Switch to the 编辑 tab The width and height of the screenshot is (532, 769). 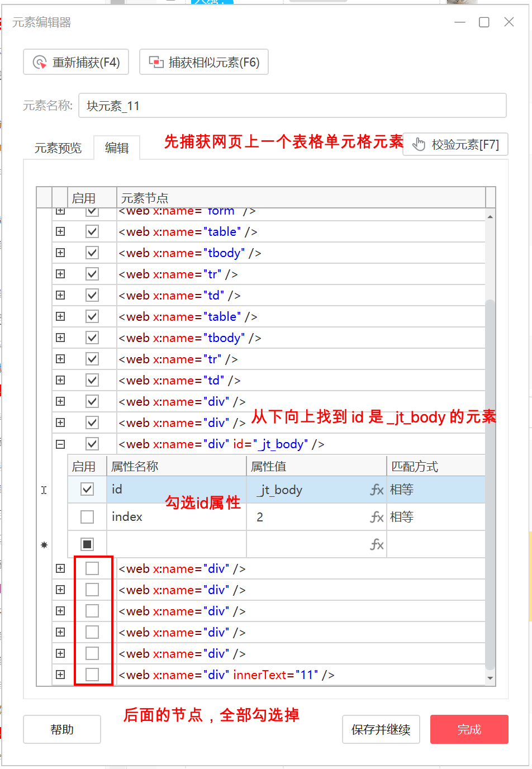pos(117,148)
